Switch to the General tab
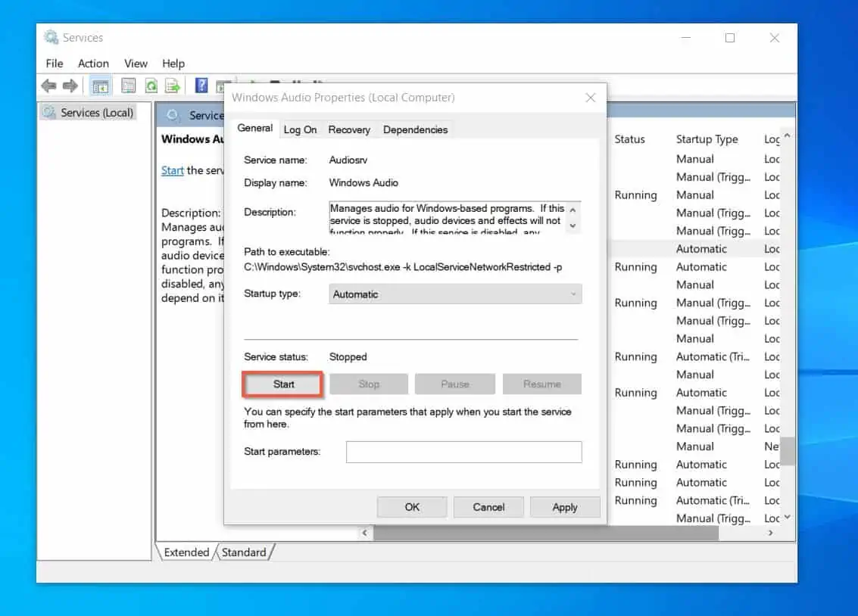 click(x=254, y=128)
